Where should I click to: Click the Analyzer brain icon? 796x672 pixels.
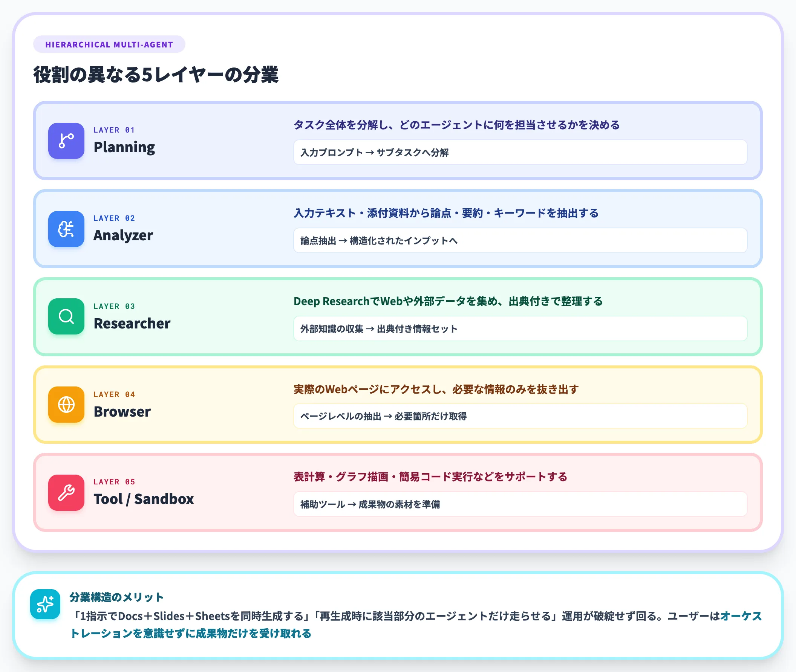(x=66, y=229)
